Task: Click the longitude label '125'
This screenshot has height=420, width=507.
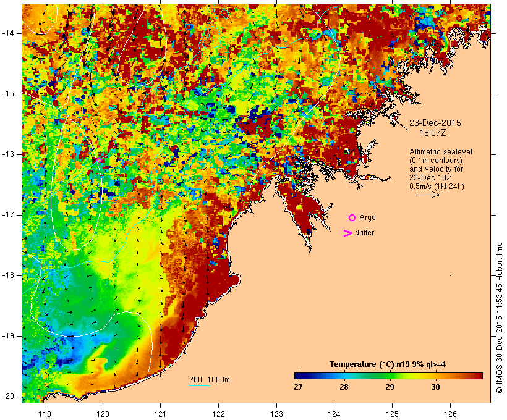Action: click(392, 414)
